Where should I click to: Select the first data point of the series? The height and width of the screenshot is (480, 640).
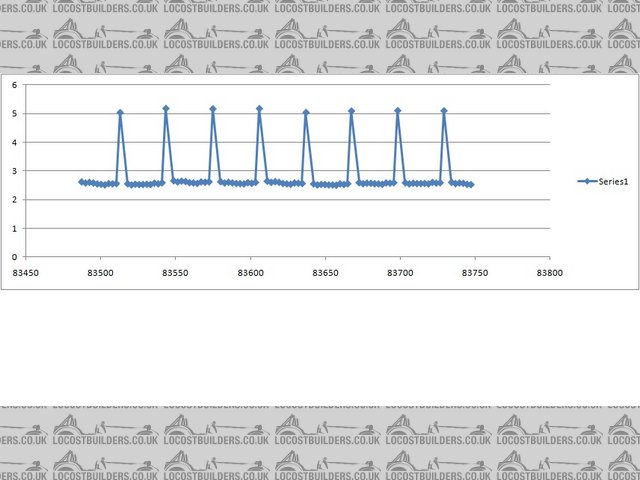coord(82,182)
